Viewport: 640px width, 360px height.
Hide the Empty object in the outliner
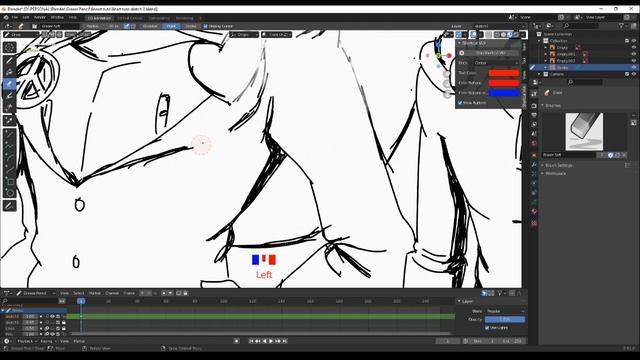[634, 47]
